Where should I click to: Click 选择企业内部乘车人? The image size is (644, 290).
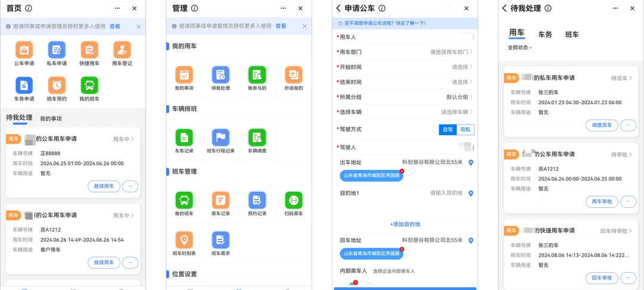tap(394, 271)
